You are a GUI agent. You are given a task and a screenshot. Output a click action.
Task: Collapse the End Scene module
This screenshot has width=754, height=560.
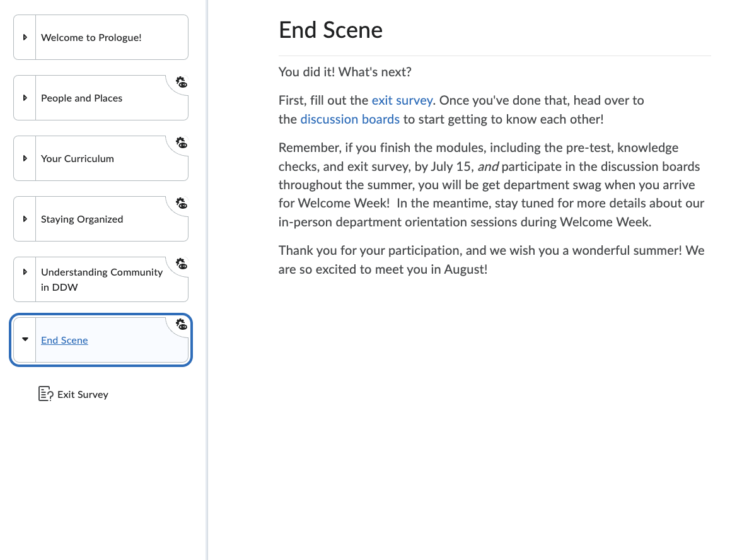(x=25, y=339)
